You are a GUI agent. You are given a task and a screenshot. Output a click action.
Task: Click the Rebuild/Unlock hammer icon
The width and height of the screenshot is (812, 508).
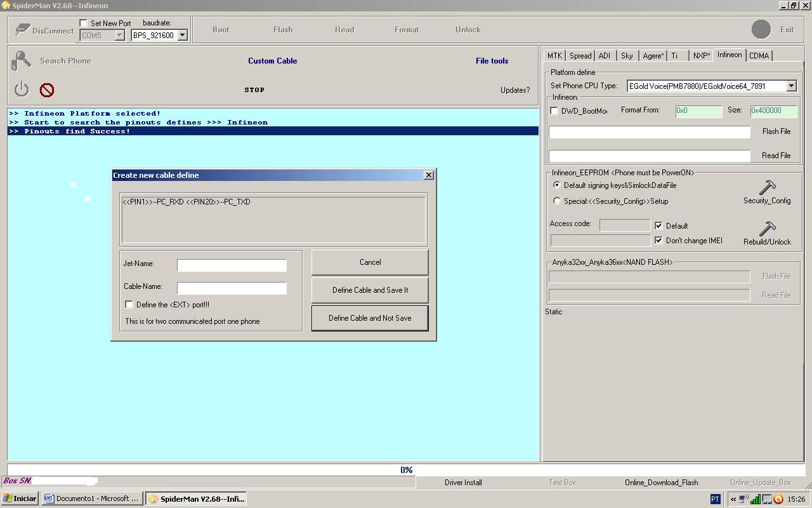tap(767, 229)
